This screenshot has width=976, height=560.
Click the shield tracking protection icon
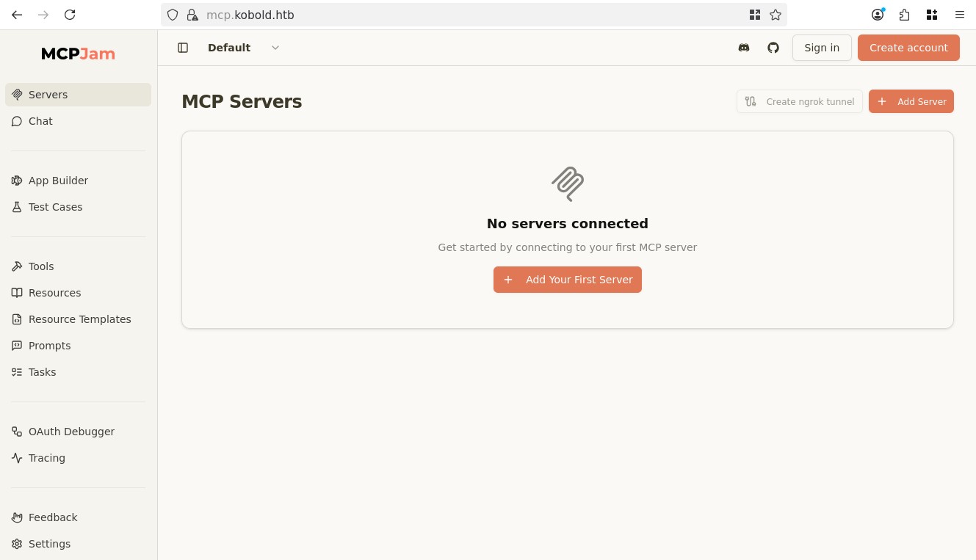[x=173, y=15]
